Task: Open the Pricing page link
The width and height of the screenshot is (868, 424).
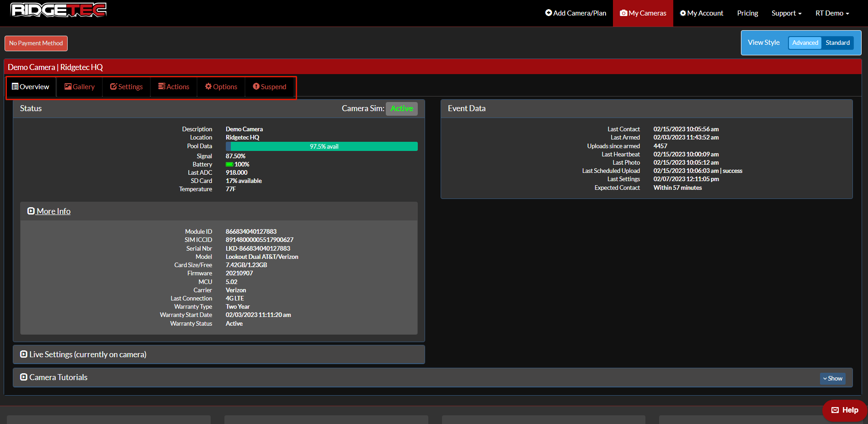Action: [747, 13]
